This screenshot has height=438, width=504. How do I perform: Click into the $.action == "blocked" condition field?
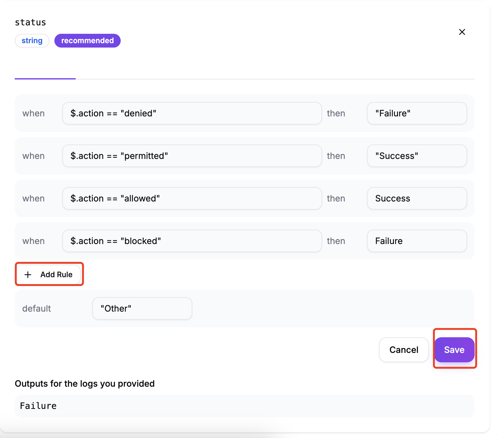click(192, 241)
